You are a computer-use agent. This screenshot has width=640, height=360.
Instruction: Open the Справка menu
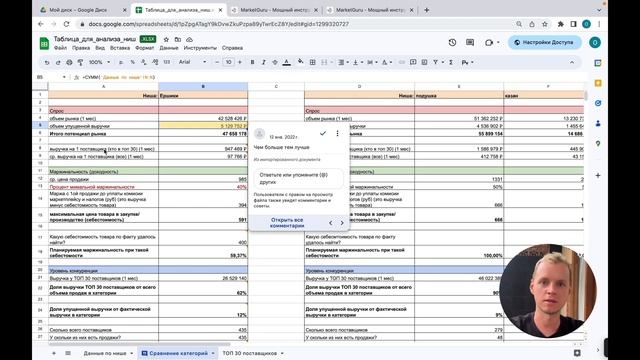point(232,48)
